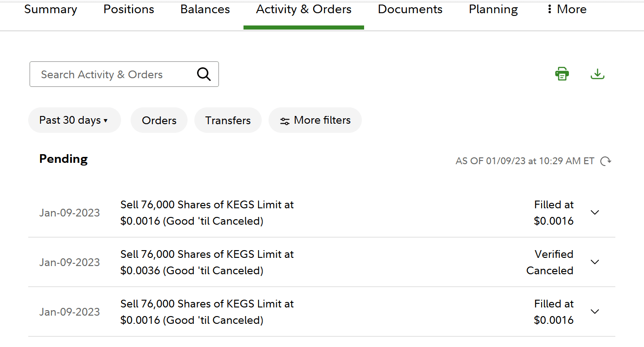Open the More filters button
This screenshot has width=644, height=347.
315,121
